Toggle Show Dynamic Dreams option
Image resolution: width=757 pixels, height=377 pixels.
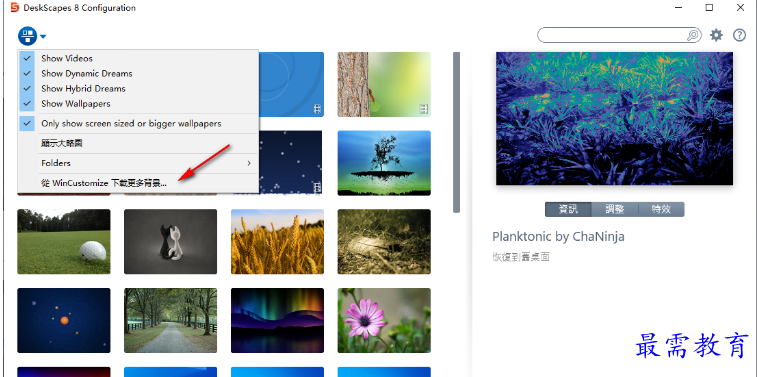(138, 73)
